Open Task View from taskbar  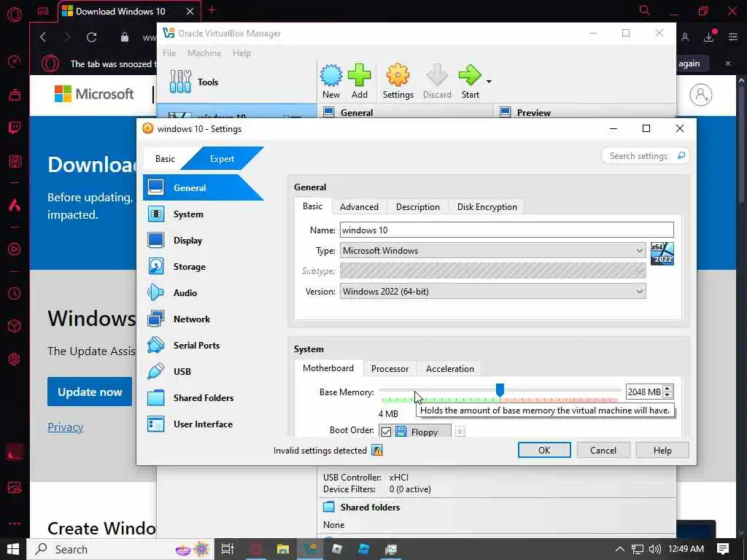coord(228,549)
